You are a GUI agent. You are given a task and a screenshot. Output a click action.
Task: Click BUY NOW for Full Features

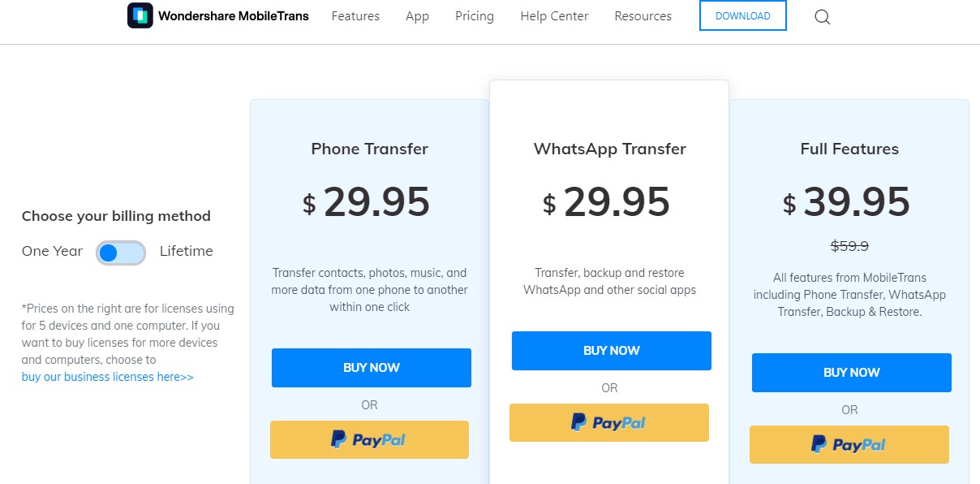click(x=851, y=372)
